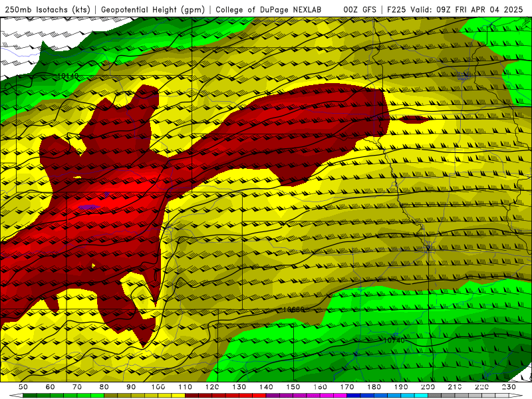Click the 160 knot colorbar label
Image resolution: width=532 pixels, height=399 pixels.
pos(321,387)
